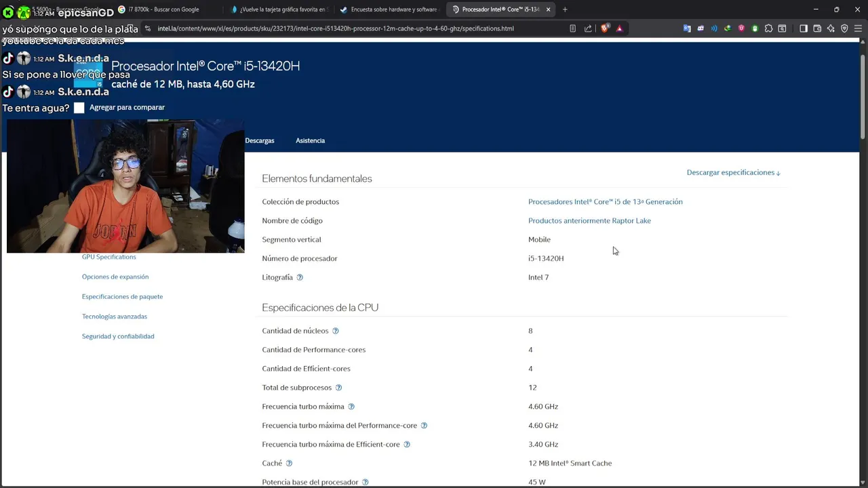
Task: Select the Mobile segment value
Action: (x=539, y=239)
